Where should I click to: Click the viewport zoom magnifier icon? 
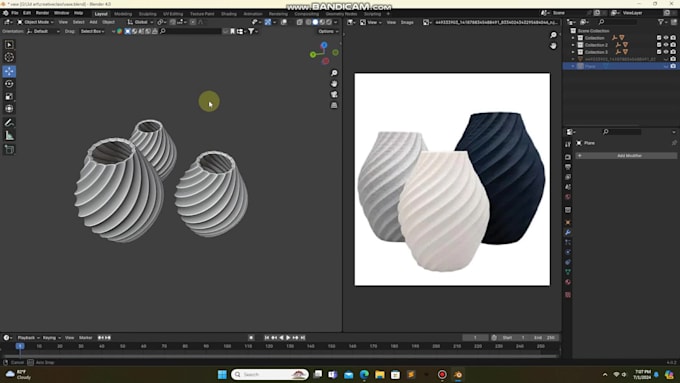(x=334, y=73)
